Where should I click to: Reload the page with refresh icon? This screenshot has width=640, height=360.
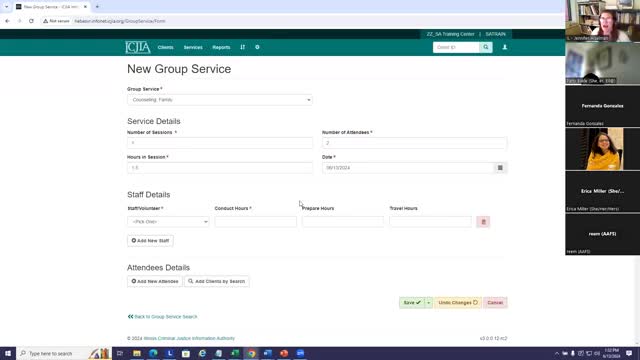(x=31, y=21)
